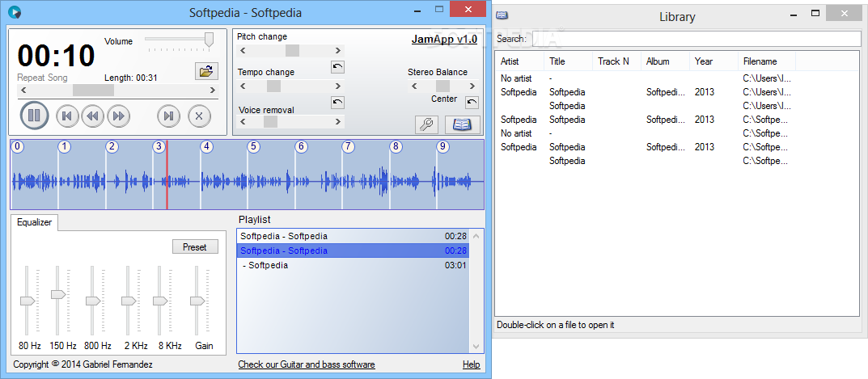Image resolution: width=868 pixels, height=379 pixels.
Task: Open settings via the wrench icon
Action: click(426, 125)
